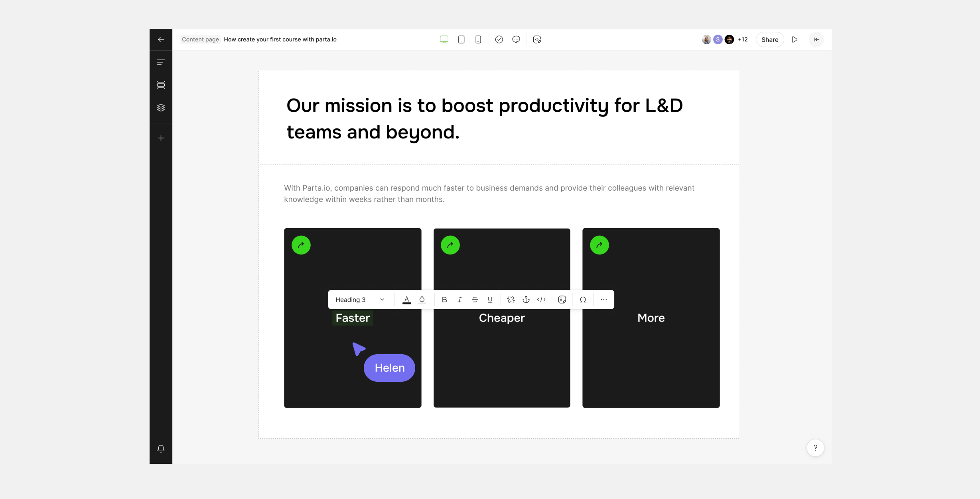This screenshot has height=499, width=980.
Task: Click the play preview icon
Action: pyautogui.click(x=795, y=39)
